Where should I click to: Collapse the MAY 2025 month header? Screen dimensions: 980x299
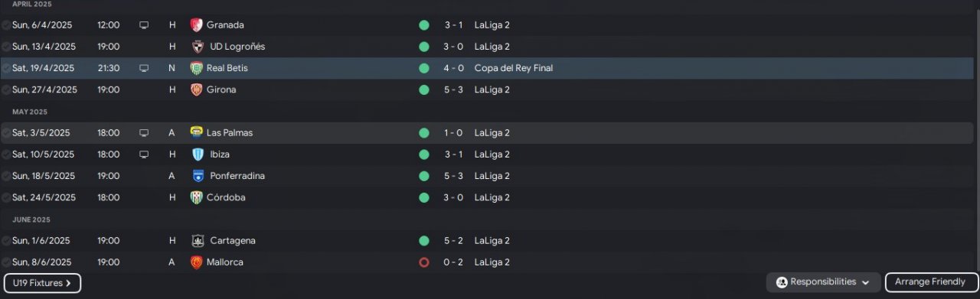pos(30,112)
